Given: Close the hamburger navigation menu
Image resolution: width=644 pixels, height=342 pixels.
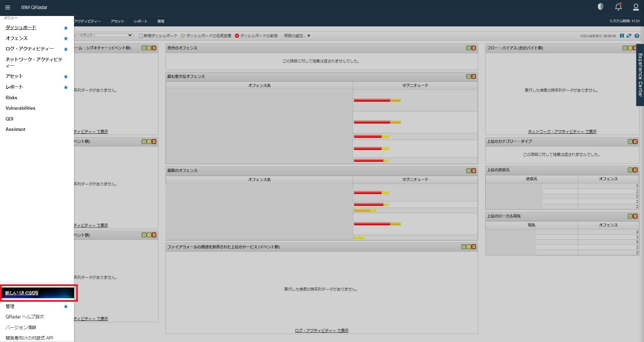Looking at the screenshot, I should tap(8, 7).
